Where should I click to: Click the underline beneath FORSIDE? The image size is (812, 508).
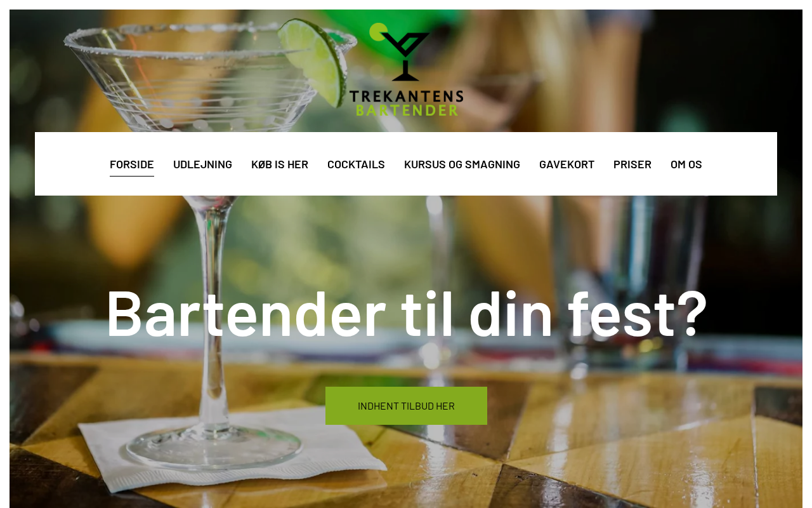click(132, 176)
